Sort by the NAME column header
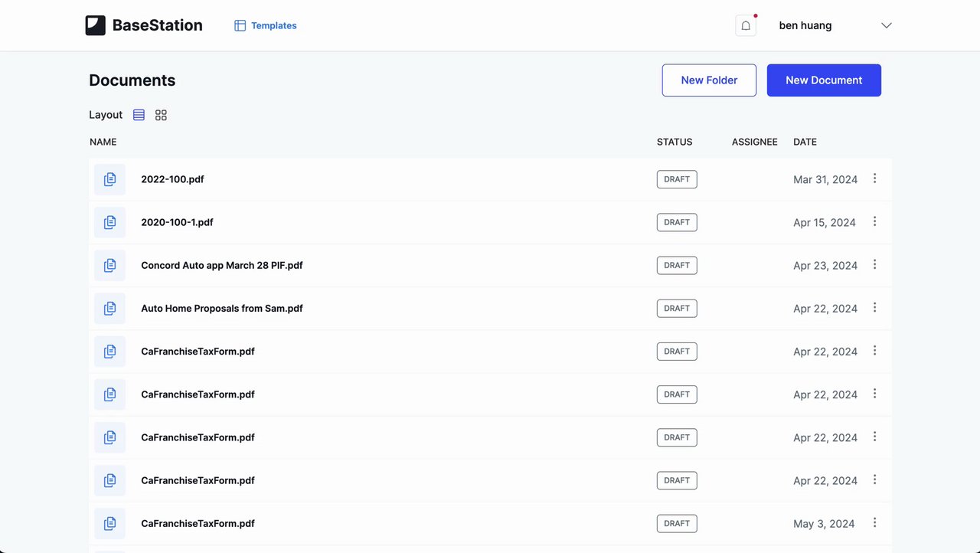Viewport: 980px width, 553px height. (x=103, y=142)
